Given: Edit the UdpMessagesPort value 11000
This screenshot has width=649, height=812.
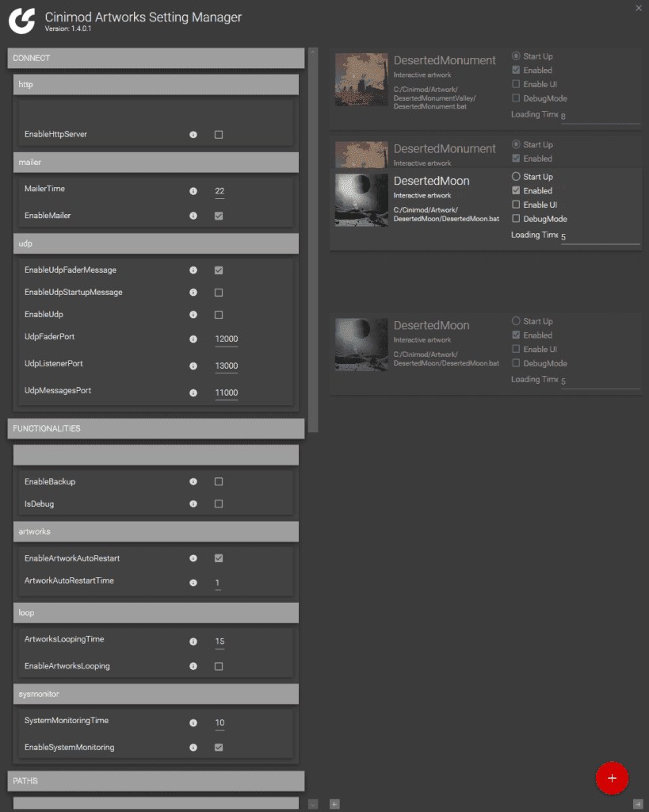Looking at the screenshot, I should 226,393.
